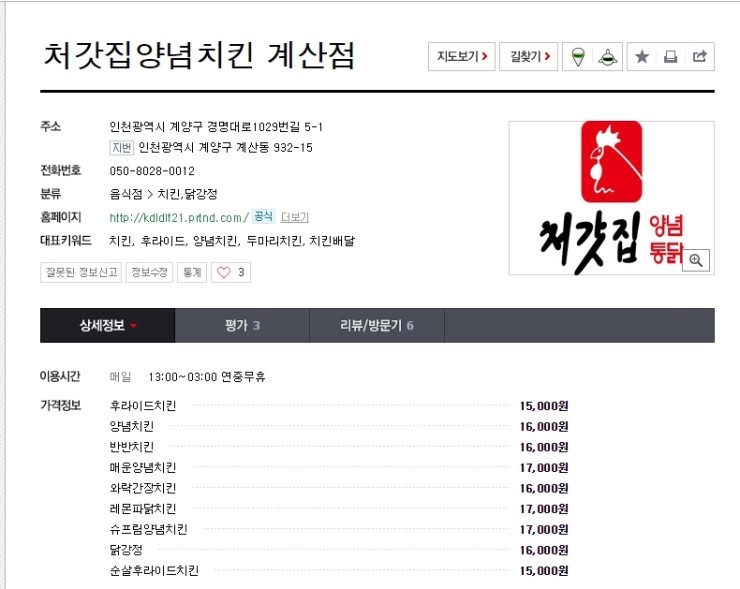Click menu item 매운양념치킨
The width and height of the screenshot is (740, 589).
[x=143, y=468]
